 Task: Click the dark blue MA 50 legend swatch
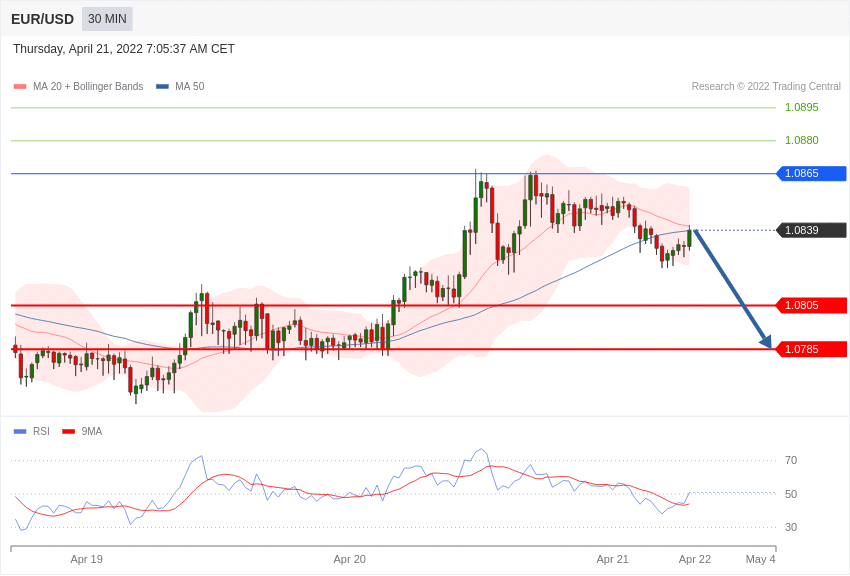162,87
